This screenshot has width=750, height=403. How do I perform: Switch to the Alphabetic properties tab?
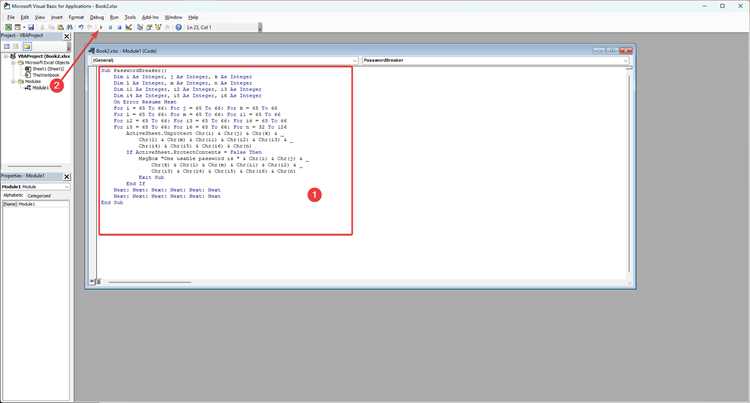pyautogui.click(x=13, y=196)
